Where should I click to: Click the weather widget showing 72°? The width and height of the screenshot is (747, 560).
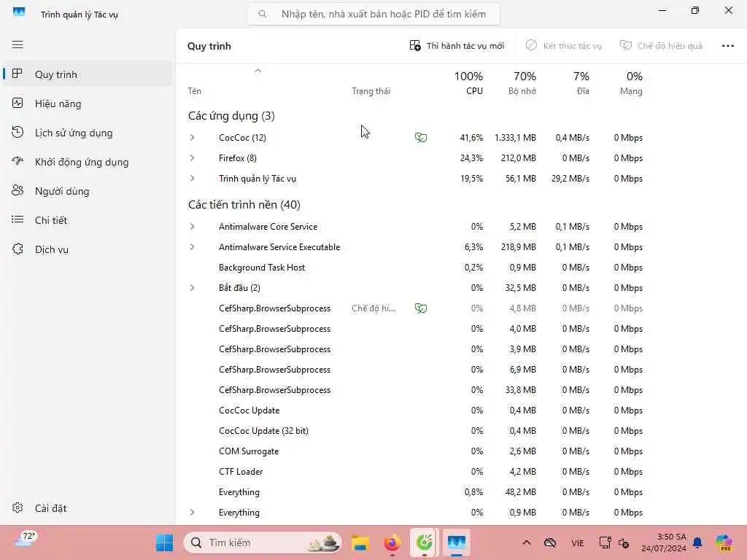point(26,540)
